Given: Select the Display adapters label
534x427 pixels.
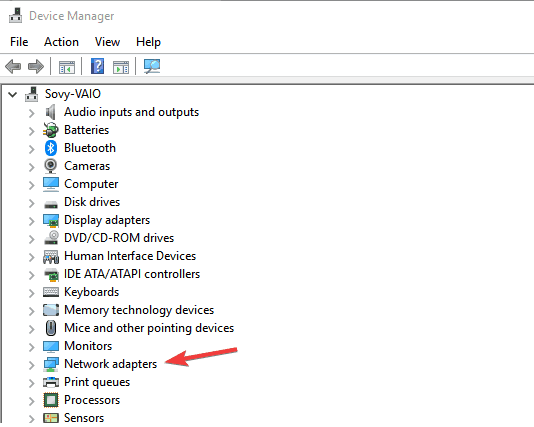Looking at the screenshot, I should [107, 220].
